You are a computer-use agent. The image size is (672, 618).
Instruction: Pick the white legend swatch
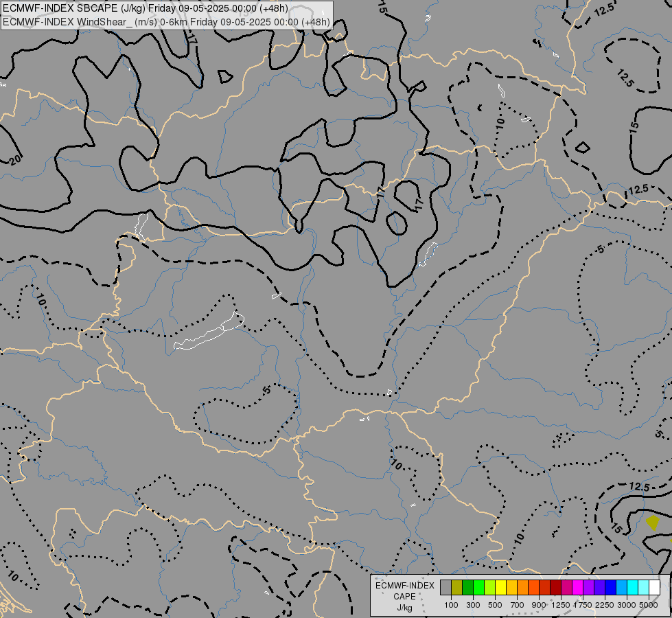click(x=655, y=588)
